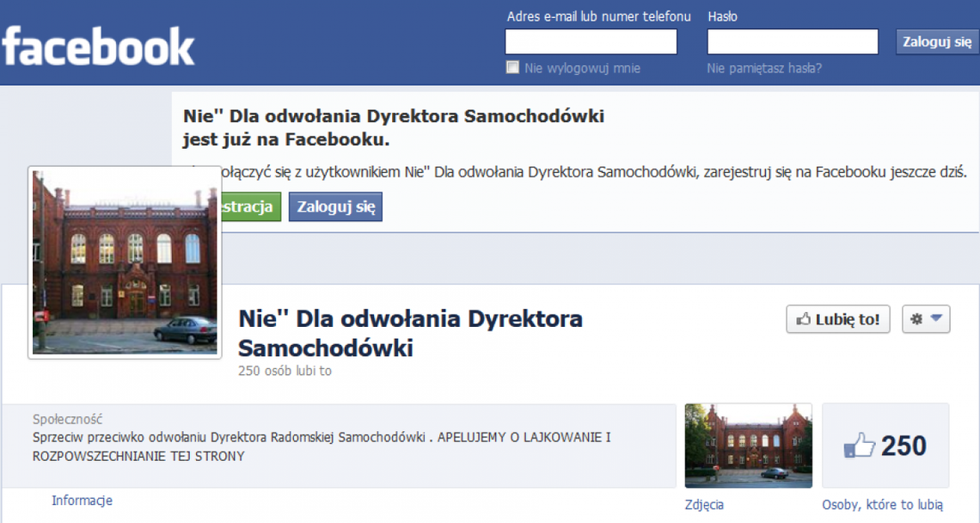Click the Hasło password field
The height and width of the screenshot is (523, 980).
[x=792, y=41]
